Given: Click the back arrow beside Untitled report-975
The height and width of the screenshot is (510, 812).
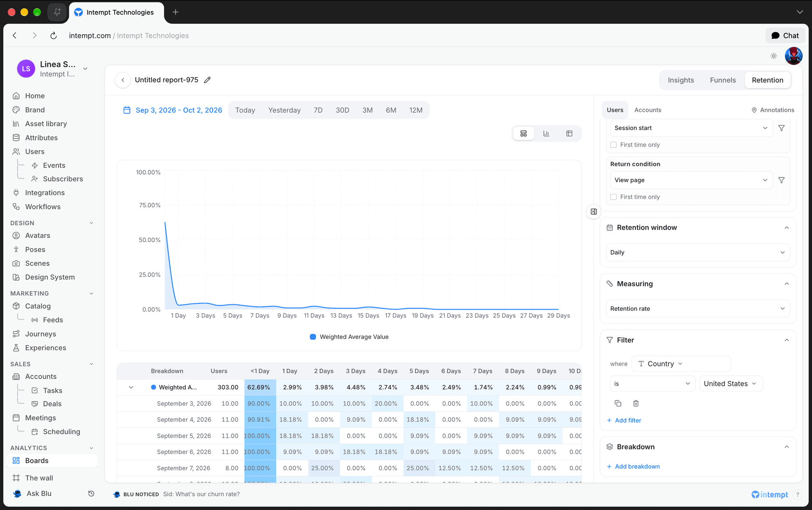Looking at the screenshot, I should 123,80.
